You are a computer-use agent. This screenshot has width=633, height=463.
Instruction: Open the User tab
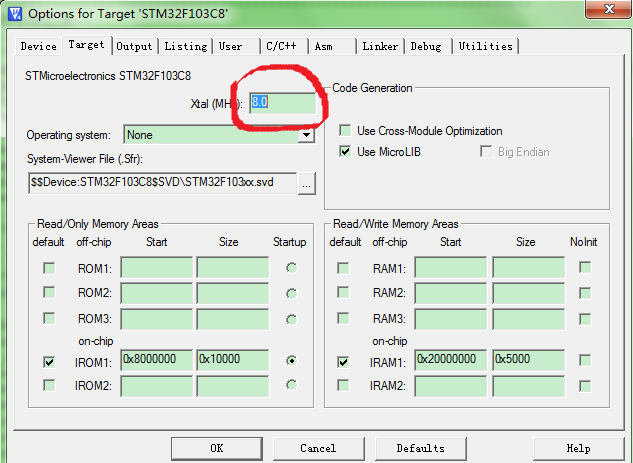point(236,46)
